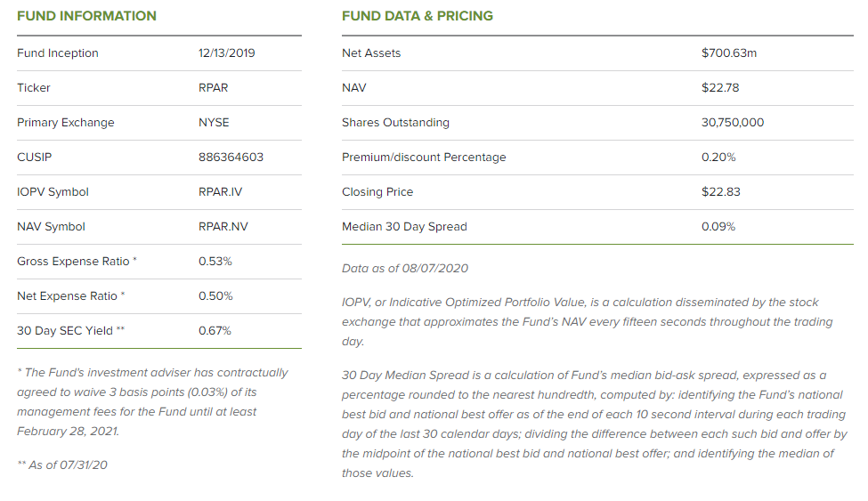Click the NYSE primary exchange value
Viewport: 868px width, 501px height.
click(x=214, y=123)
